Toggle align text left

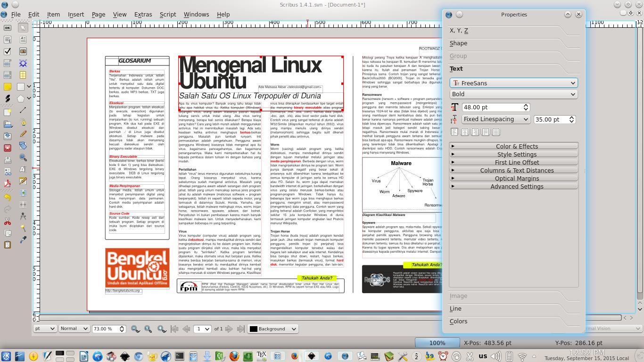click(x=454, y=132)
